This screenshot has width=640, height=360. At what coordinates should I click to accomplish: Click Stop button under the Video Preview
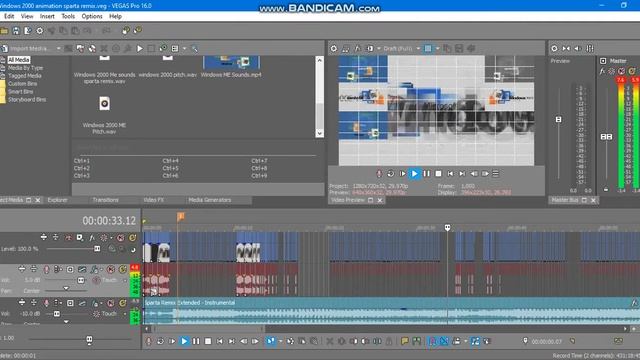pos(438,174)
